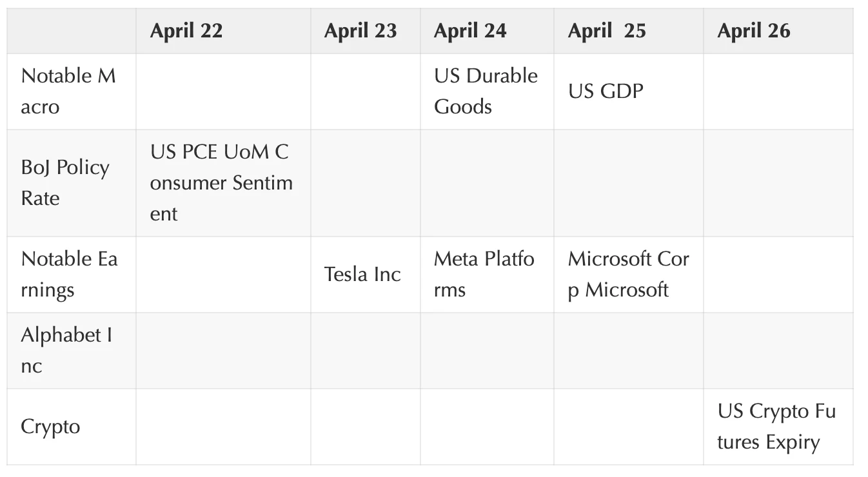This screenshot has width=868, height=477.
Task: Click the empty April 22 cell in Crypto row
Action: point(222,426)
